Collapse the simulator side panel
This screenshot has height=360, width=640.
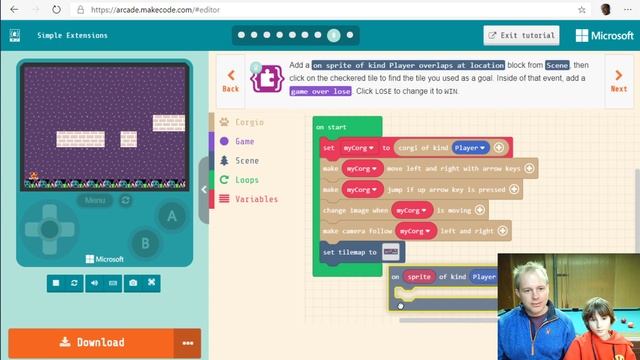click(204, 190)
